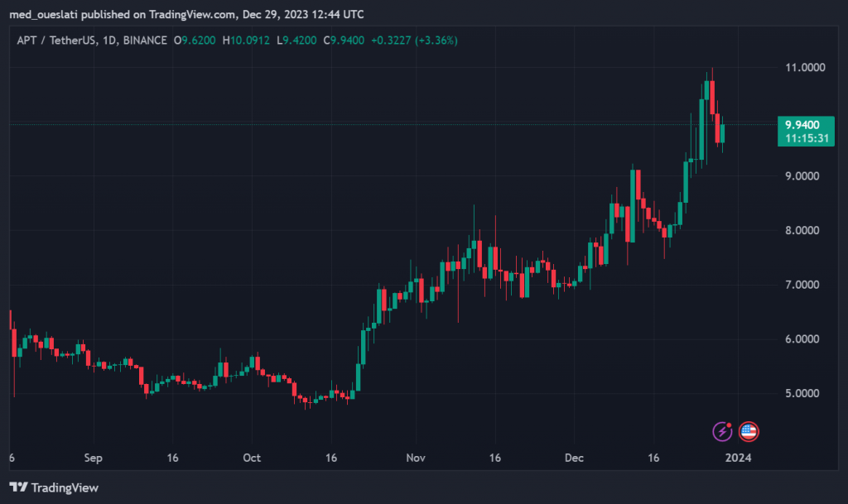Viewport: 848px width, 504px height.
Task: Select the Oct label on time axis
Action: click(x=252, y=458)
